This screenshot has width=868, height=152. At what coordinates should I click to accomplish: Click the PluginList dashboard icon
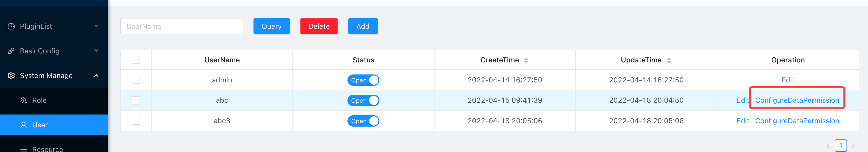tap(11, 26)
